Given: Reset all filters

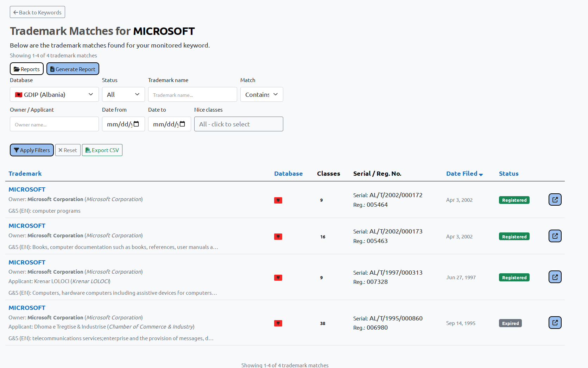Looking at the screenshot, I should coord(68,150).
